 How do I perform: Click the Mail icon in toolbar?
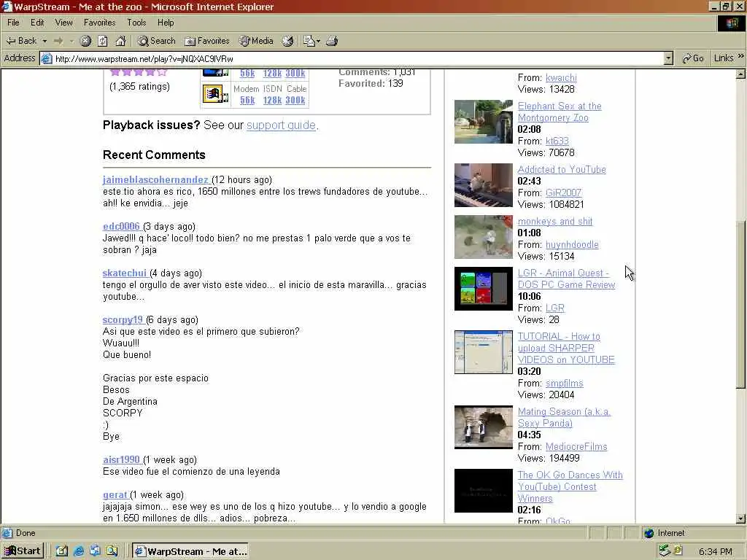[311, 41]
